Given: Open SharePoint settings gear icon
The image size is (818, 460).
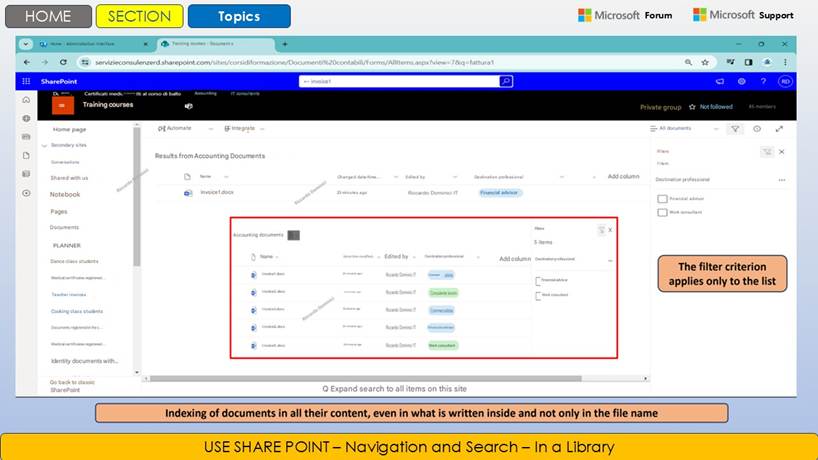Looking at the screenshot, I should [741, 81].
